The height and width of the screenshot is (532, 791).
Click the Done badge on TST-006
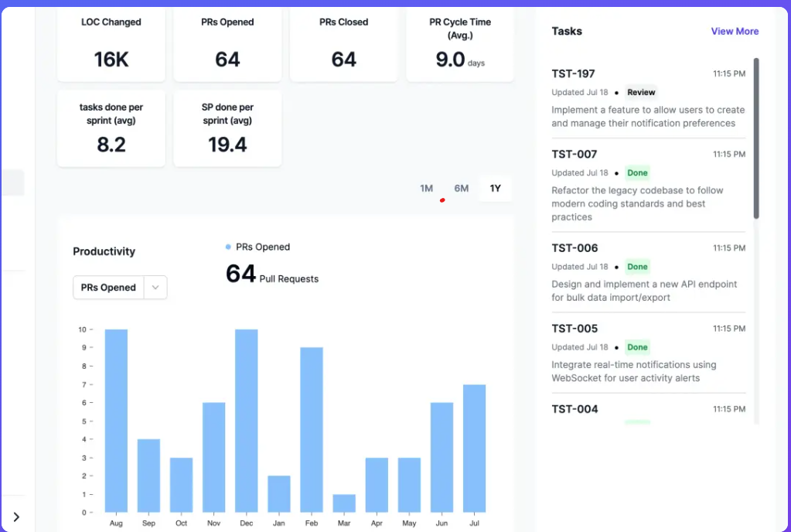click(x=636, y=266)
